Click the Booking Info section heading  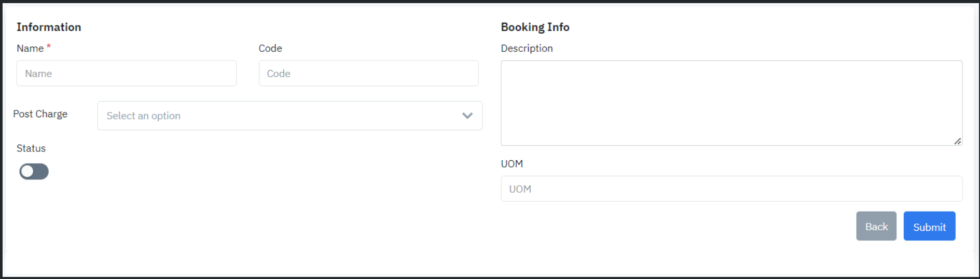[535, 27]
